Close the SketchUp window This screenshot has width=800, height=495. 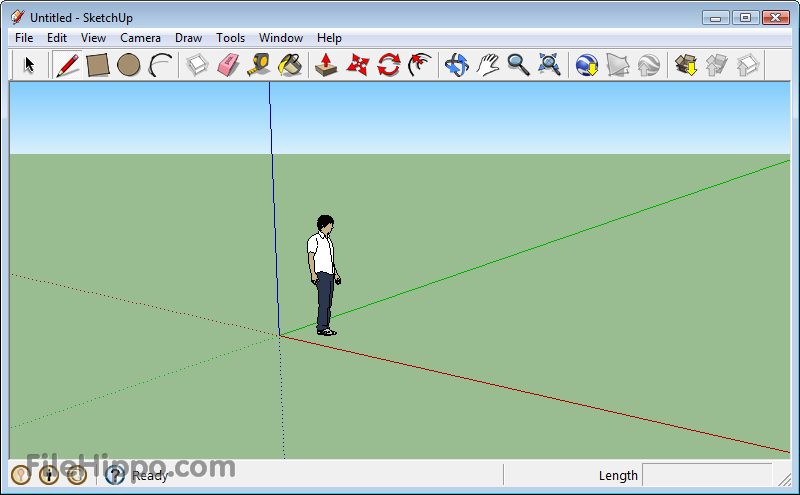pyautogui.click(x=776, y=17)
